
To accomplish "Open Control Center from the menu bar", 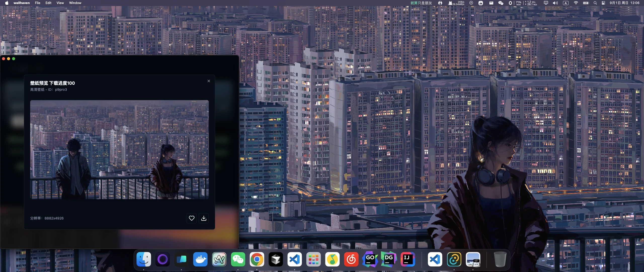I will point(603,3).
